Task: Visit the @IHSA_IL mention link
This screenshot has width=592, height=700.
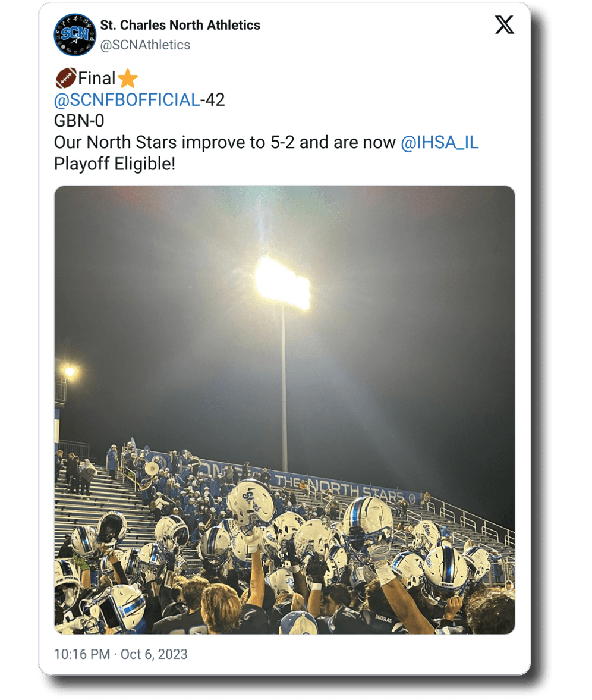Action: 440,143
